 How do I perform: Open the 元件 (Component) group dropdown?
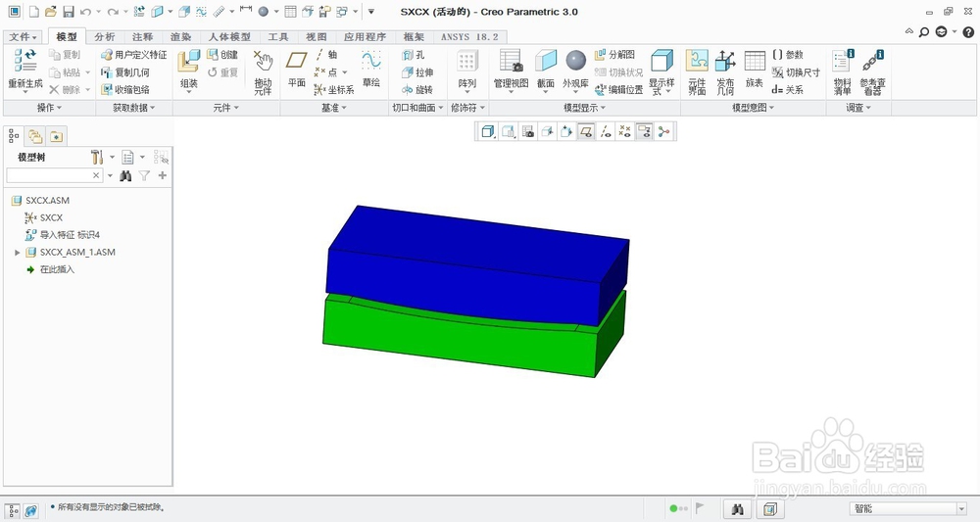point(225,108)
